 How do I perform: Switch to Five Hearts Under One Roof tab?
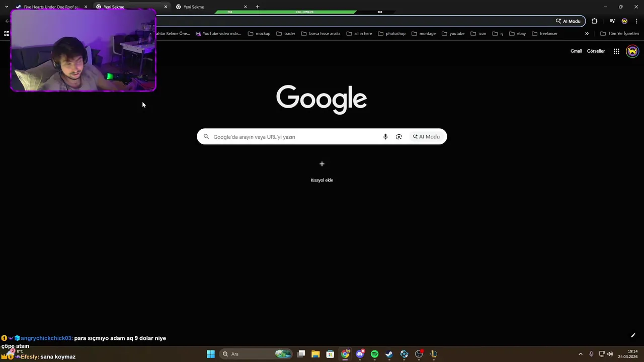[50, 7]
